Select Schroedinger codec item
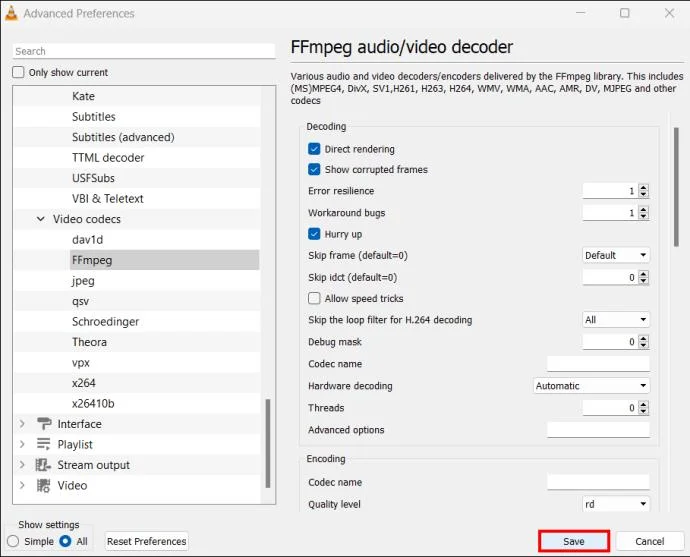The image size is (690, 557). coord(106,322)
